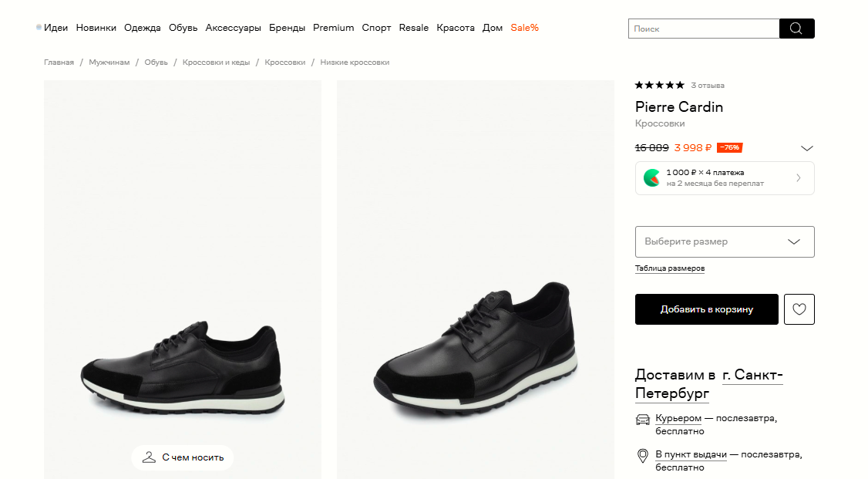
Task: Go to 'Главная' breadcrumb
Action: (59, 62)
